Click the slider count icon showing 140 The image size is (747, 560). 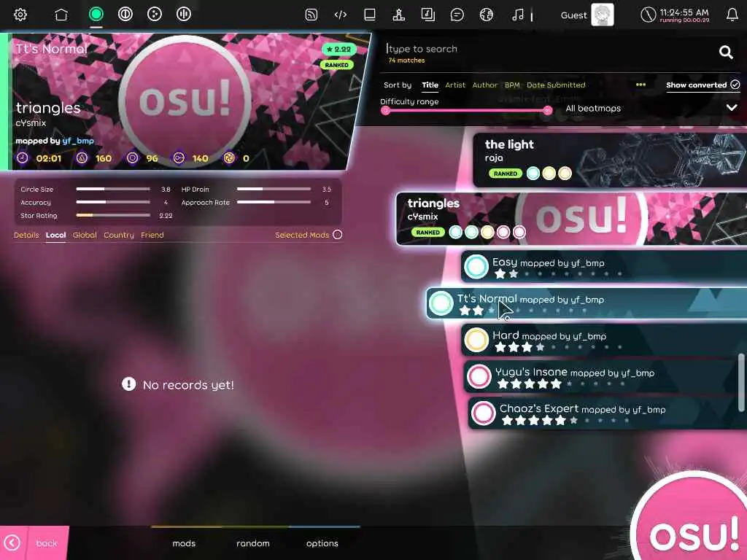(179, 158)
